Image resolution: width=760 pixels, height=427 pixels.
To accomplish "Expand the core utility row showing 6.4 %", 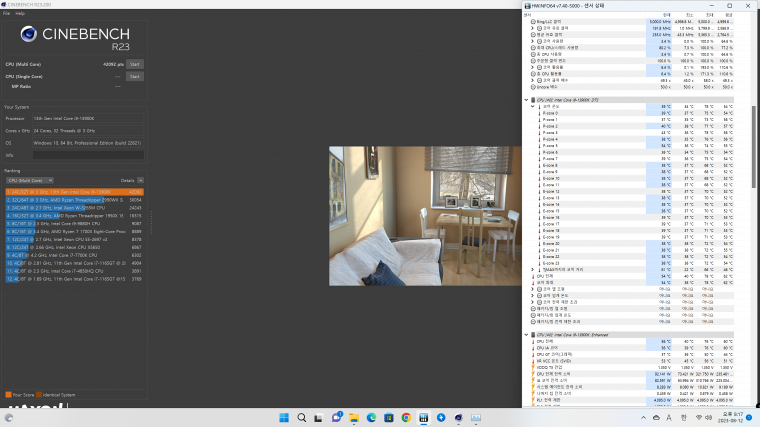I will coord(533,67).
